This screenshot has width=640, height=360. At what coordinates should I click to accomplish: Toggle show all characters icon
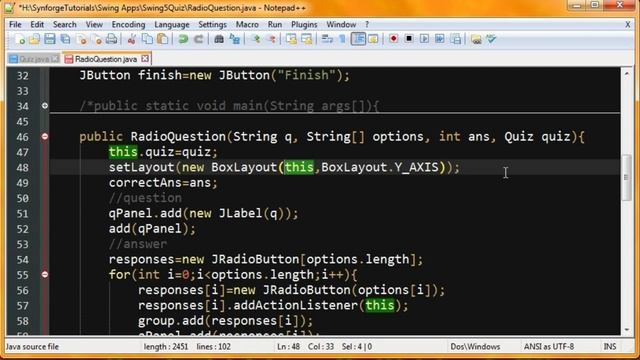[x=342, y=39]
